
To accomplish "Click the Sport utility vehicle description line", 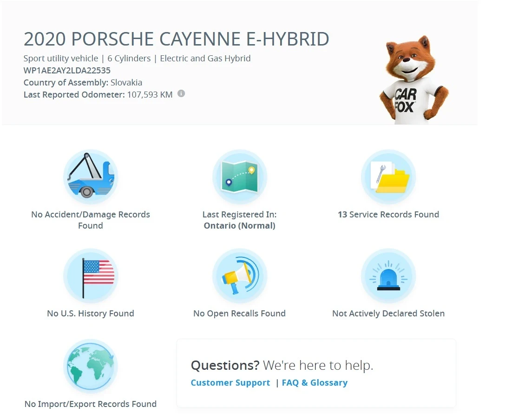I will (137, 58).
